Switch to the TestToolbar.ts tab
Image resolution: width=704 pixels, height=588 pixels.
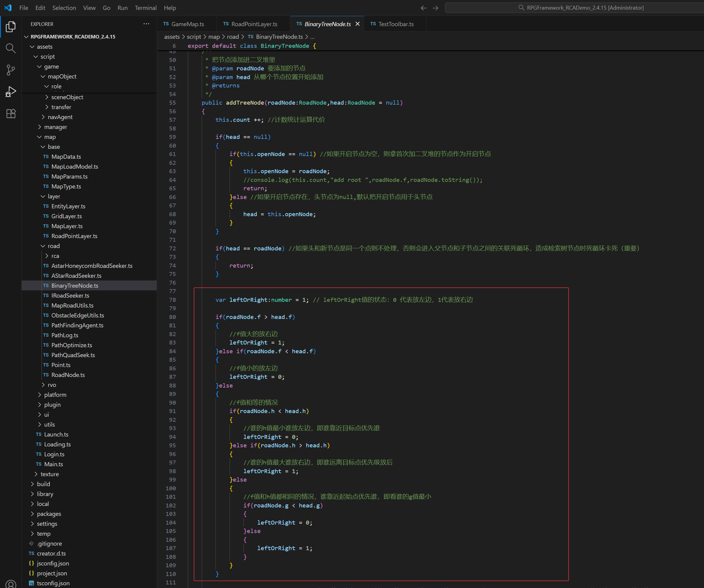pos(396,24)
